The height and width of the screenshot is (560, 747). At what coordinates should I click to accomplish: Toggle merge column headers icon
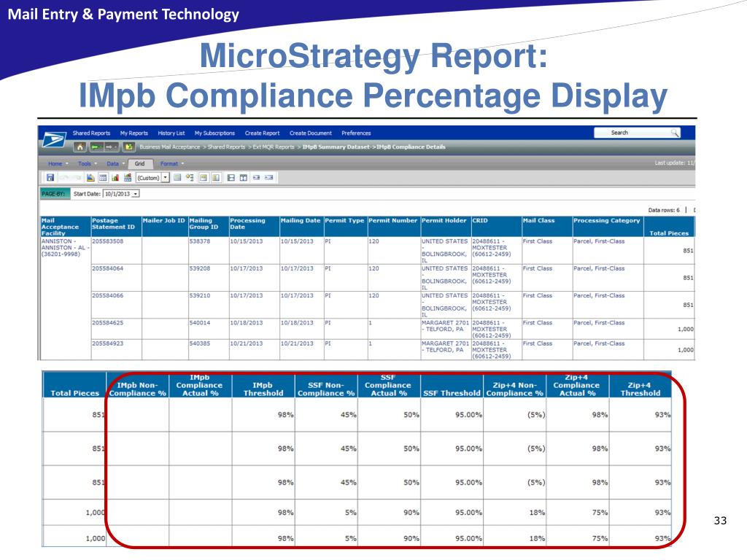204,178
